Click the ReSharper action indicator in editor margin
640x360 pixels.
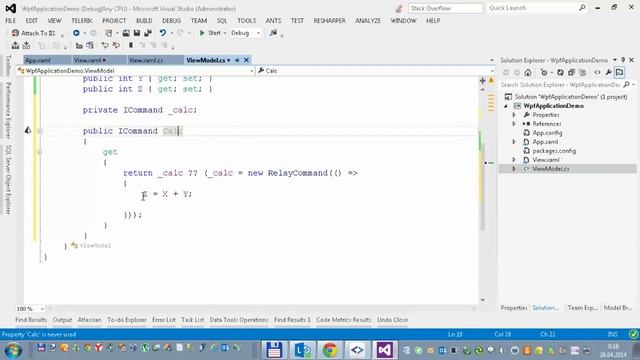[28, 130]
